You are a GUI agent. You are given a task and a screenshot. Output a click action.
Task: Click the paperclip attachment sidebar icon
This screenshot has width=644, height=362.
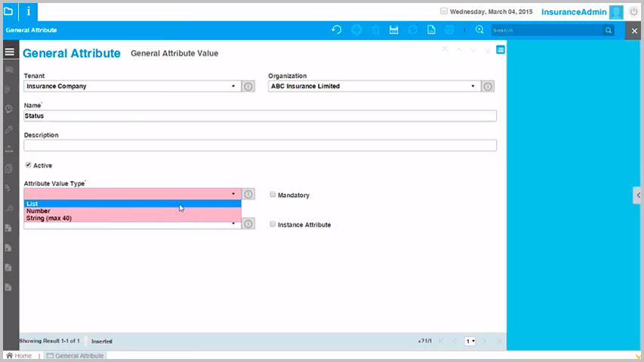(8, 90)
